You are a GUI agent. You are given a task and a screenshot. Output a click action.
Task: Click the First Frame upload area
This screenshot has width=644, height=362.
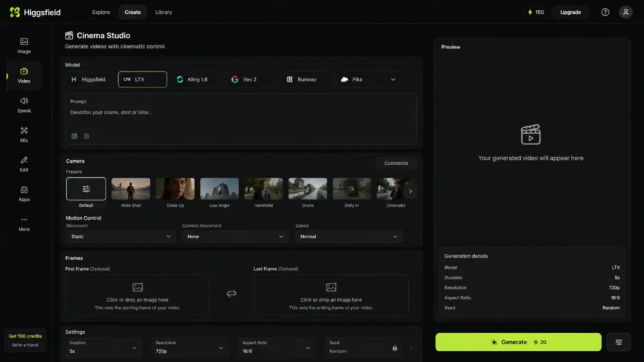138,295
